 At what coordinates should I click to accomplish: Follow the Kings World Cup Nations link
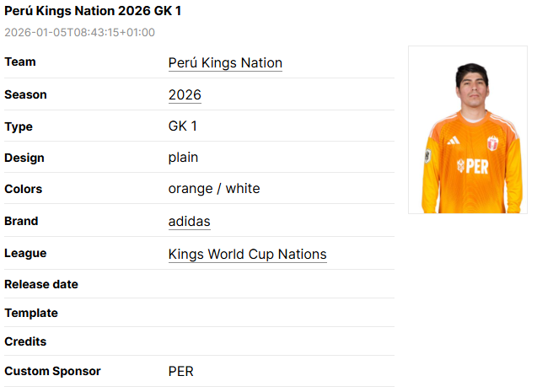click(247, 254)
